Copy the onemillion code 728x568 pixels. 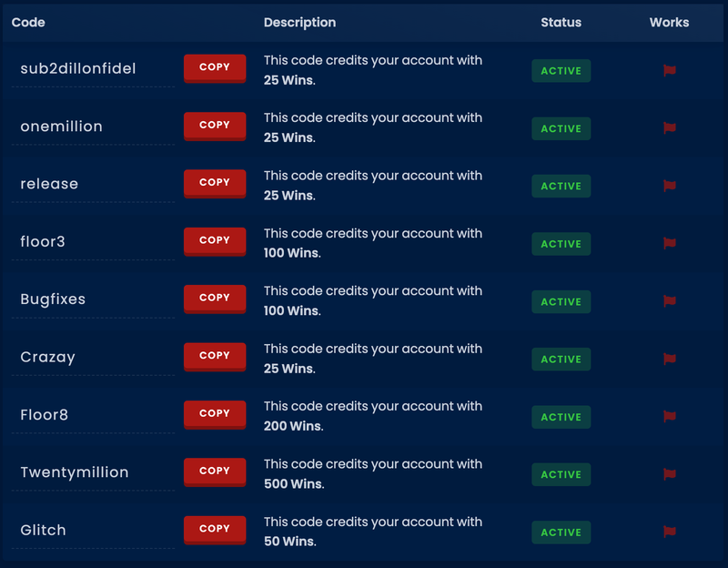tap(215, 126)
